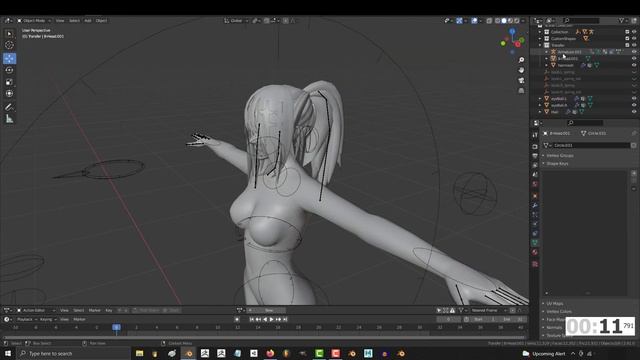The height and width of the screenshot is (360, 640).
Task: Expand the UV Maps panel
Action: 555,304
